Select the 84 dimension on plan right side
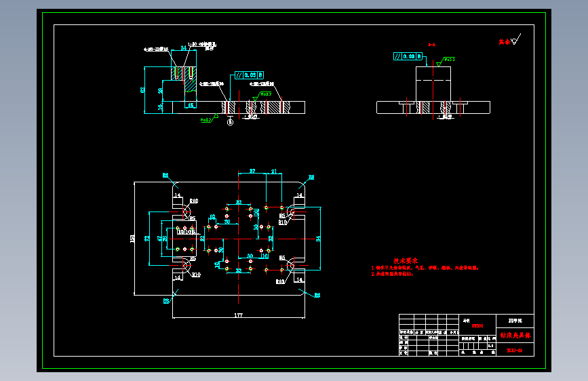Image resolution: width=588 pixels, height=381 pixels. pyautogui.click(x=318, y=239)
